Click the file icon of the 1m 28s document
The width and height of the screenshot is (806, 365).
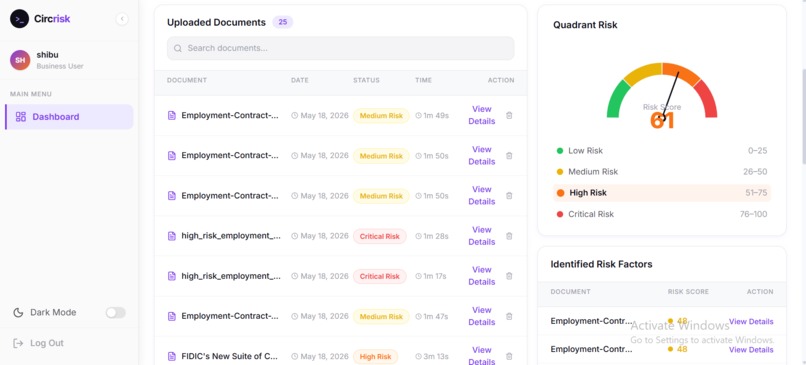pos(172,236)
